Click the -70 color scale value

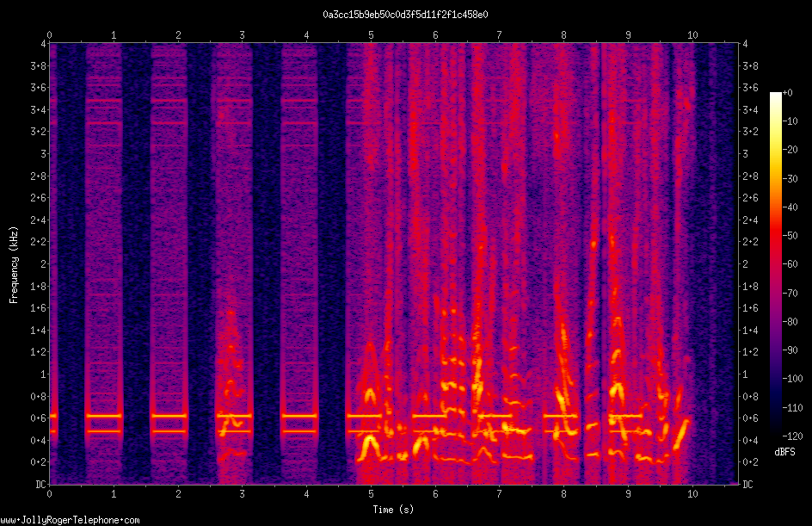(x=790, y=294)
